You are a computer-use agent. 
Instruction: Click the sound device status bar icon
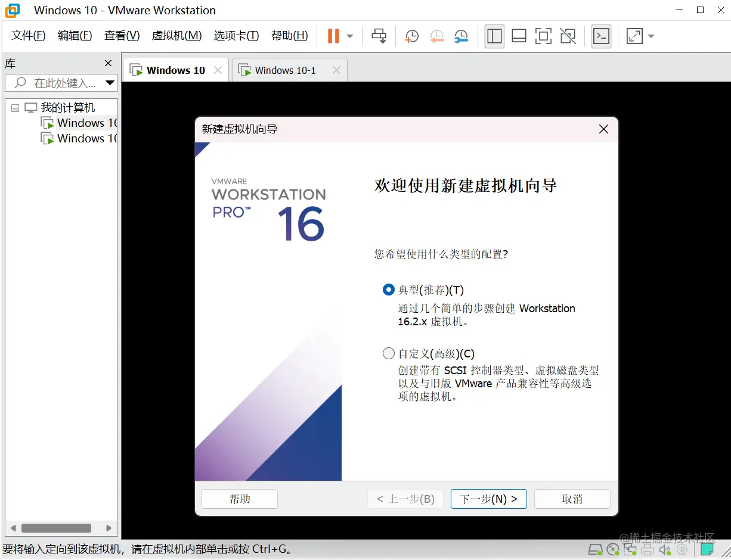pos(665,549)
